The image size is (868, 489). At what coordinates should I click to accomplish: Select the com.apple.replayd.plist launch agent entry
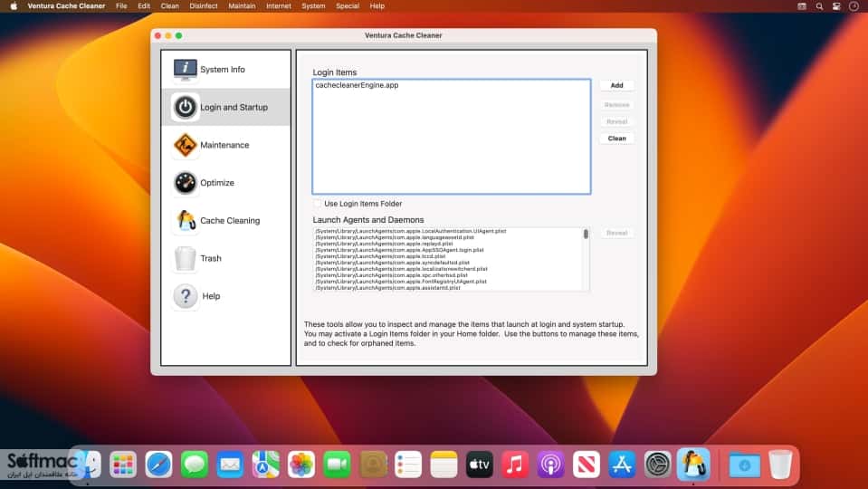[384, 244]
